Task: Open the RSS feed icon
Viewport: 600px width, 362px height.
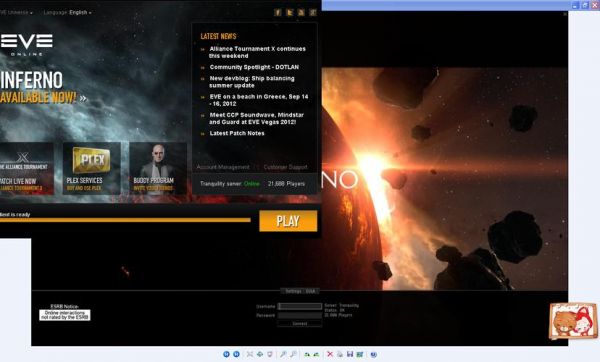Action: click(x=301, y=13)
